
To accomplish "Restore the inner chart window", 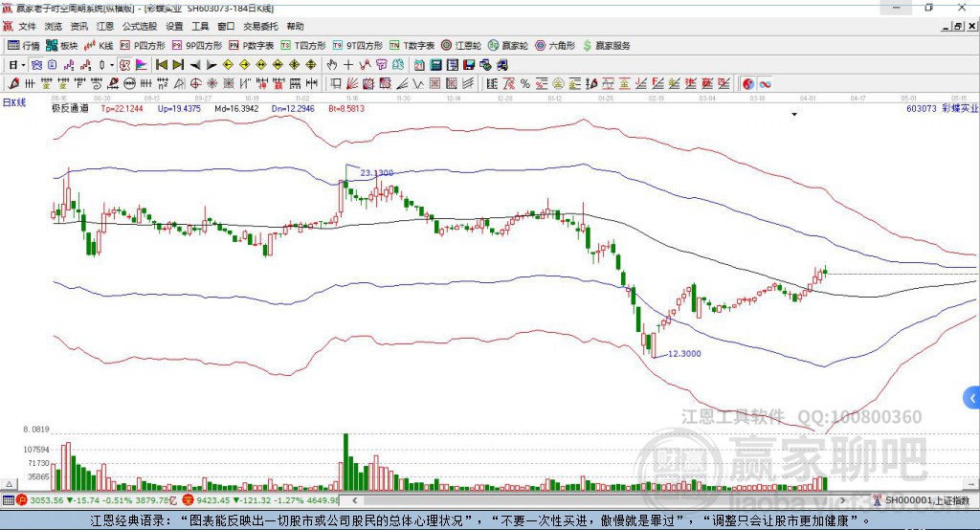I will point(959,26).
